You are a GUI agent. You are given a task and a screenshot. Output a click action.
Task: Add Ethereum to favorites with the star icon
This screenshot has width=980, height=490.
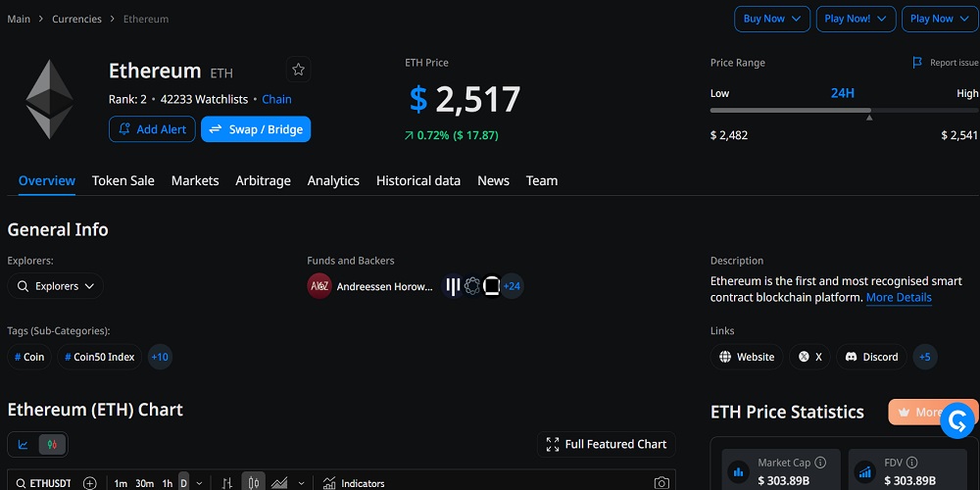coord(299,70)
